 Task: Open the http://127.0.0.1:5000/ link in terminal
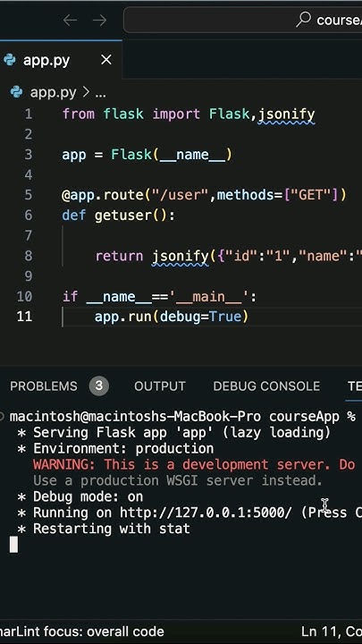206,513
